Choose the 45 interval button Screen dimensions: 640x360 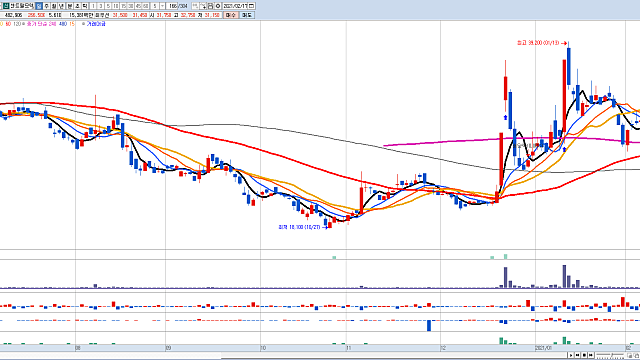click(x=138, y=6)
